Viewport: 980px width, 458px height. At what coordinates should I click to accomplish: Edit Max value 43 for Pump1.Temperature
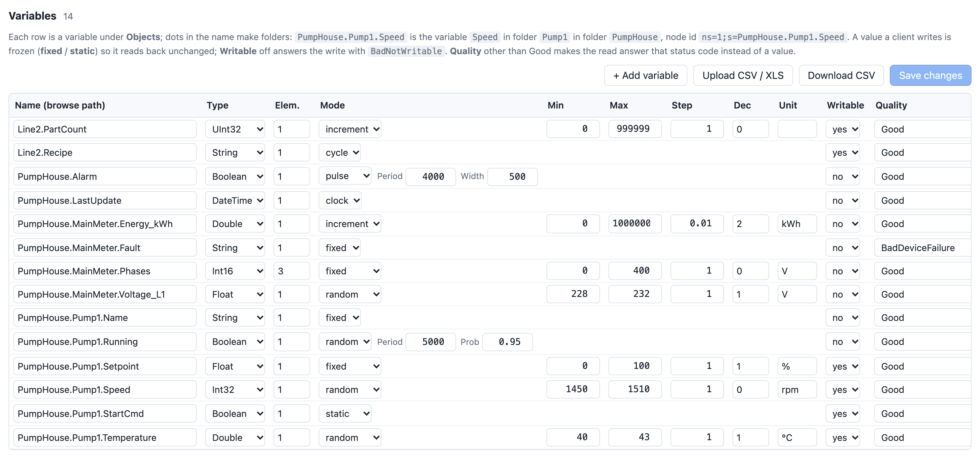click(635, 437)
